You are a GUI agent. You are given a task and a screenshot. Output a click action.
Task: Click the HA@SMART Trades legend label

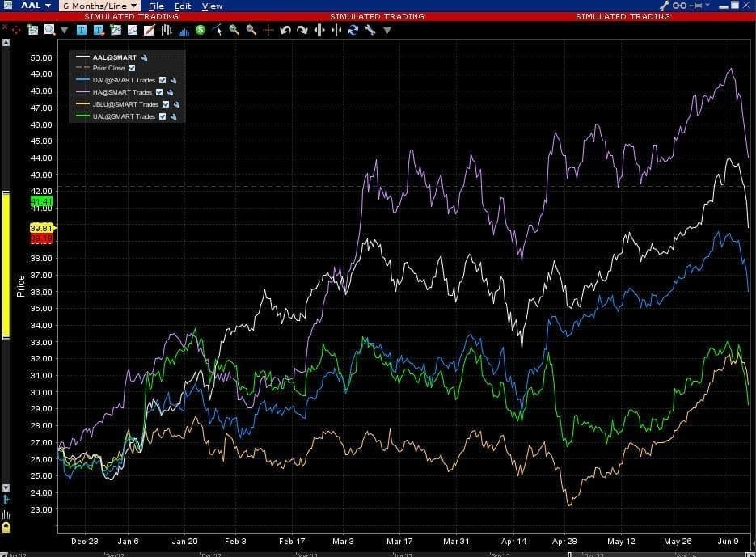tap(122, 93)
